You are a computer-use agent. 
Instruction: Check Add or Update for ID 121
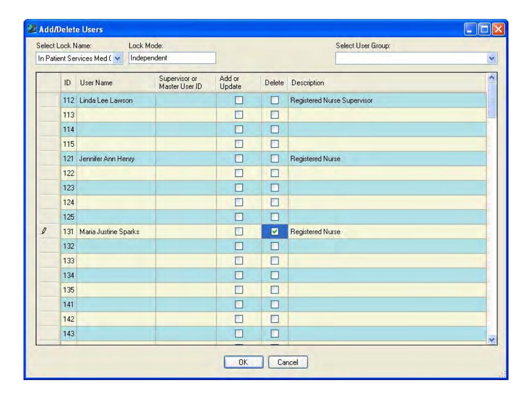[x=239, y=158]
